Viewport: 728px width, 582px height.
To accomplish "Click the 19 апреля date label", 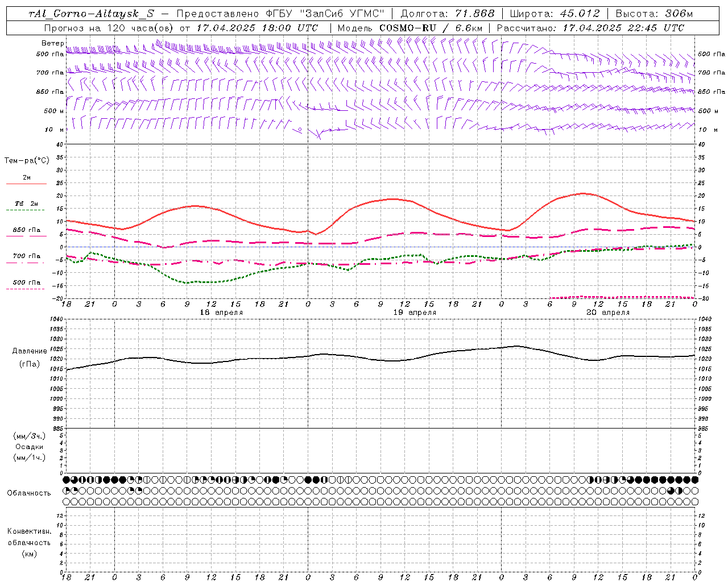I will [415, 313].
